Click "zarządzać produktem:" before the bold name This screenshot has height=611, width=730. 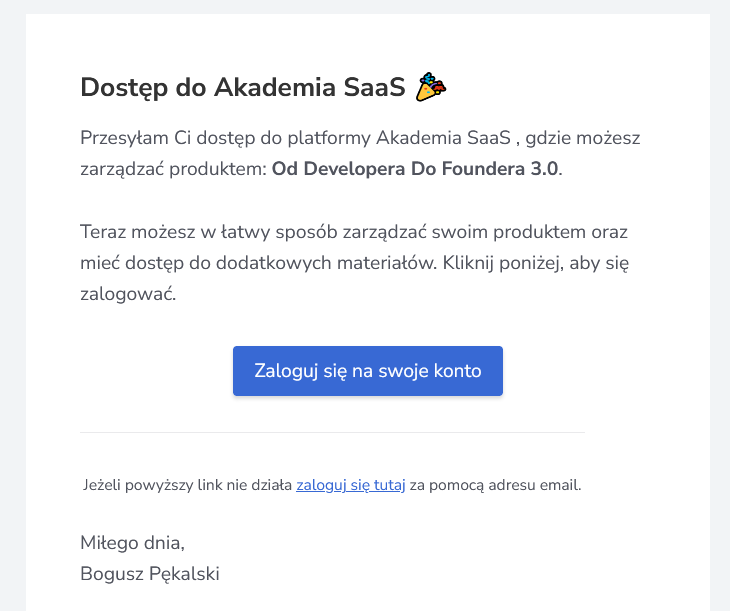[173, 168]
